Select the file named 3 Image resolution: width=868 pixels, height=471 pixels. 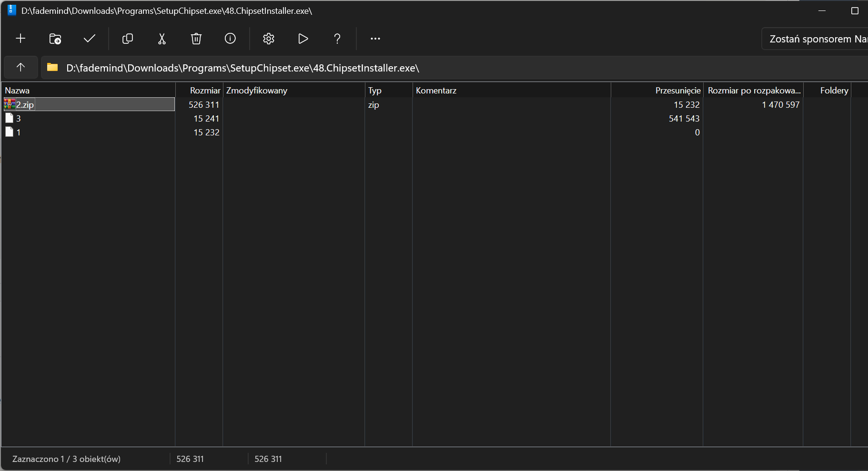pyautogui.click(x=19, y=118)
